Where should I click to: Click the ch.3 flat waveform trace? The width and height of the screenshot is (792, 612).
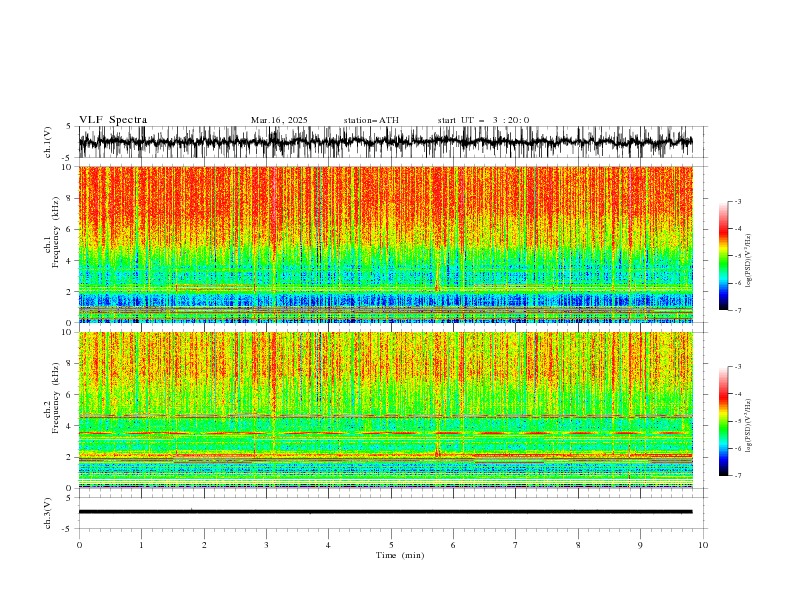[x=385, y=512]
